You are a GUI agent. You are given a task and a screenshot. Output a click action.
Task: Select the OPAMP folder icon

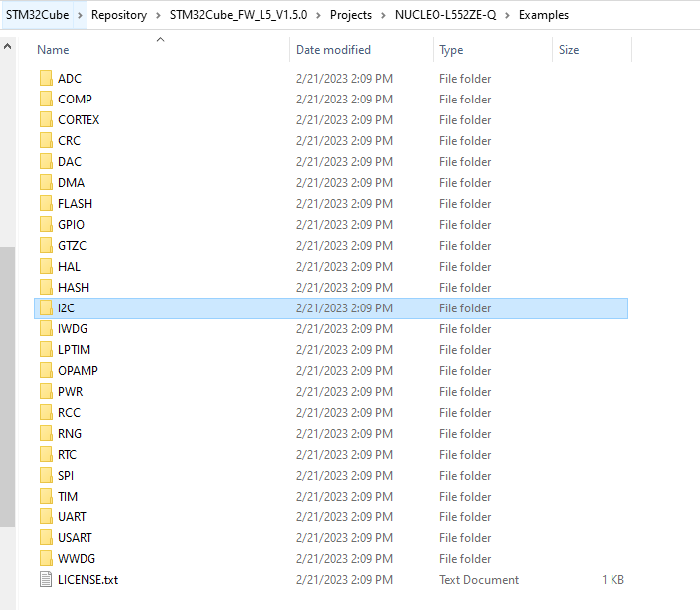[x=46, y=370]
